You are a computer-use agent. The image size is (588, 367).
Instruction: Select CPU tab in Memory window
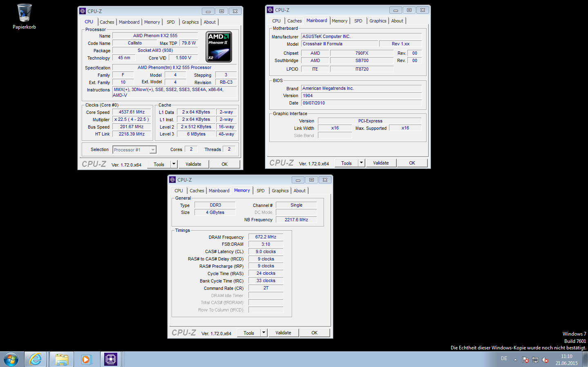click(x=179, y=191)
